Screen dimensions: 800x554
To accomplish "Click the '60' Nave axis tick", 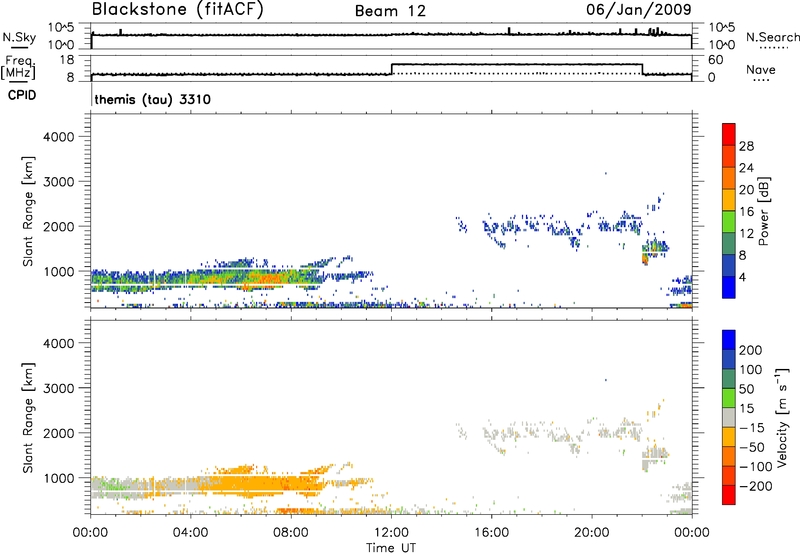I will [715, 60].
